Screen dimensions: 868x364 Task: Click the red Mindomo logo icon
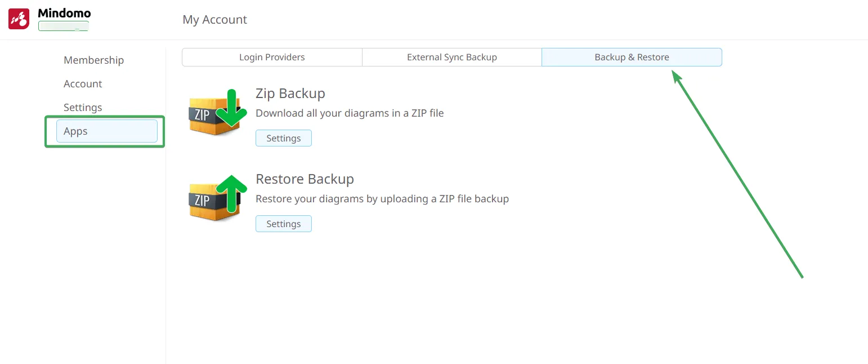[19, 19]
